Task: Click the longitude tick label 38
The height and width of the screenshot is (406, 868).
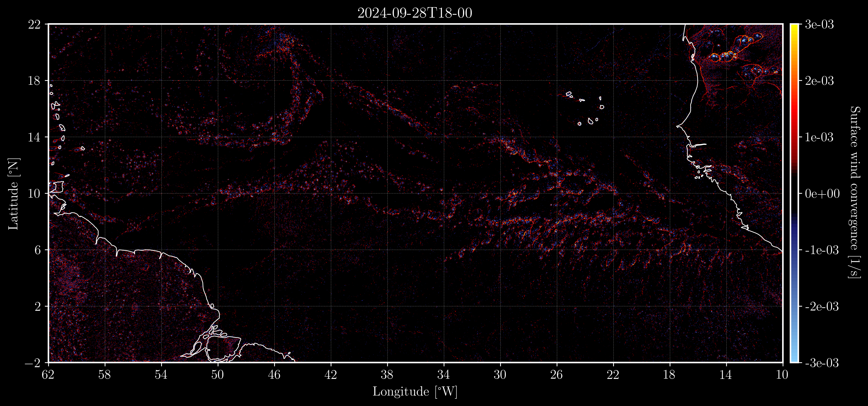Action: [x=387, y=375]
